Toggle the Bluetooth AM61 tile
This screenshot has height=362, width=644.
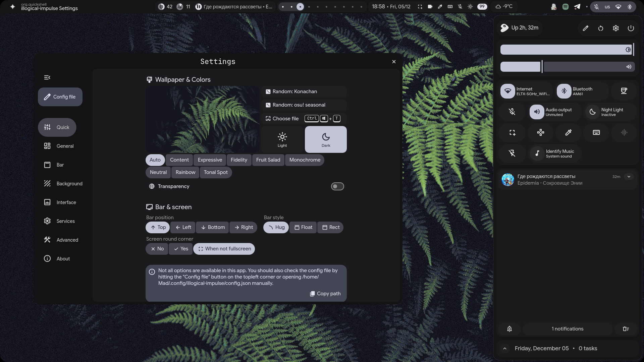[564, 91]
